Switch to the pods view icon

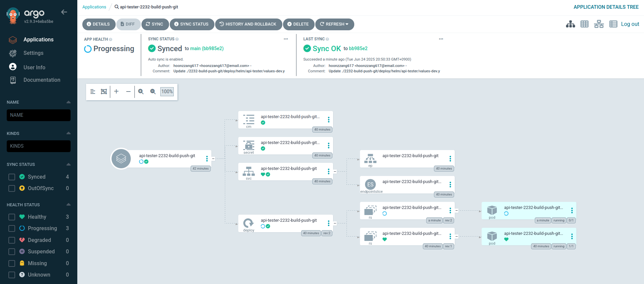point(585,24)
